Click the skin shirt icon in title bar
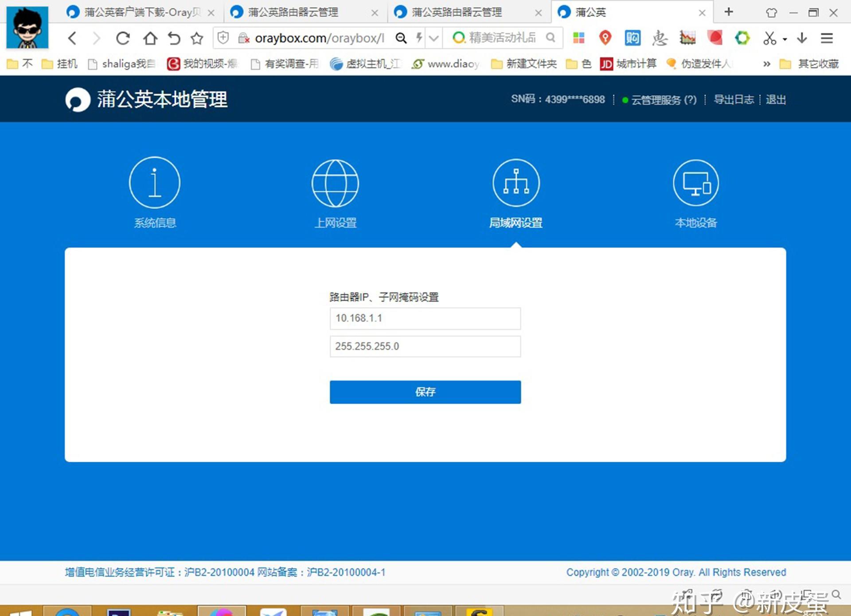The image size is (851, 616). [771, 13]
